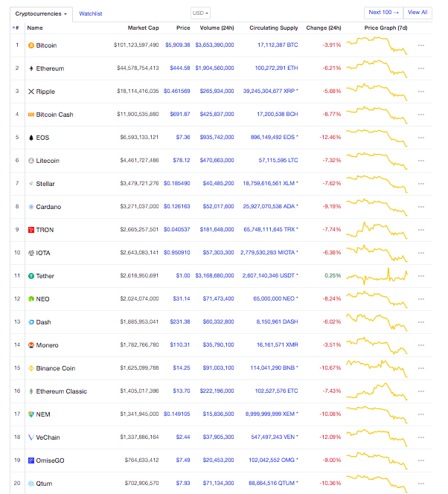
Task: Click the Cardano logo icon
Action: point(31,207)
